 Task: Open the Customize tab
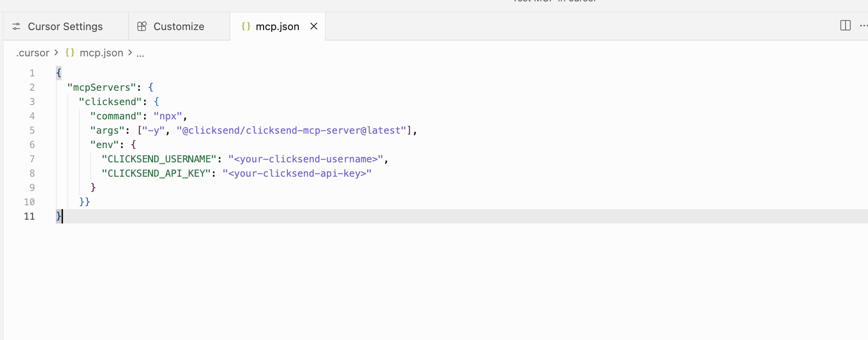(179, 26)
